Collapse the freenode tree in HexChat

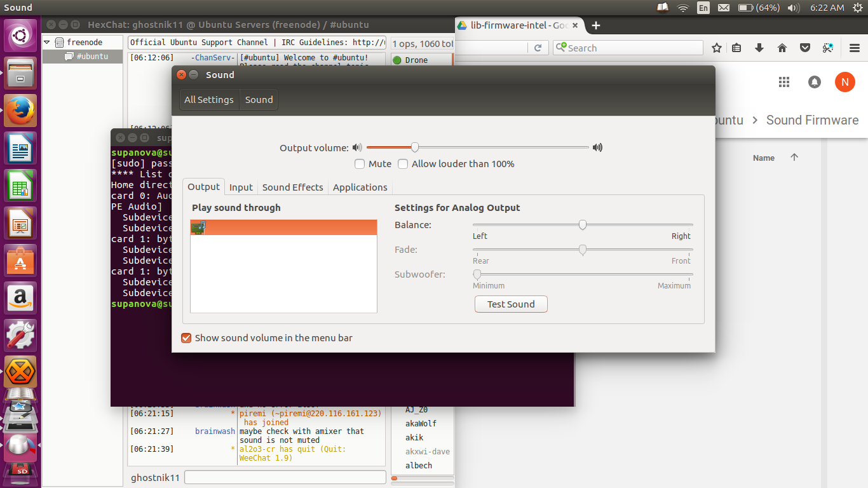[47, 43]
